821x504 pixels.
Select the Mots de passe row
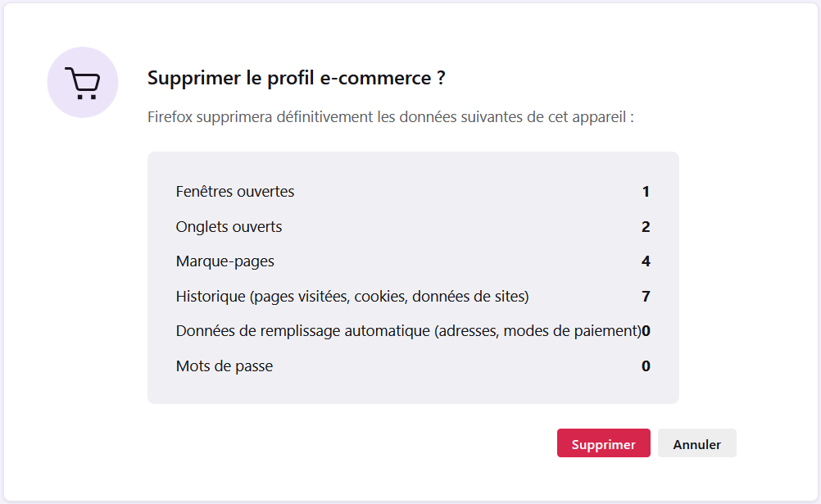(224, 366)
